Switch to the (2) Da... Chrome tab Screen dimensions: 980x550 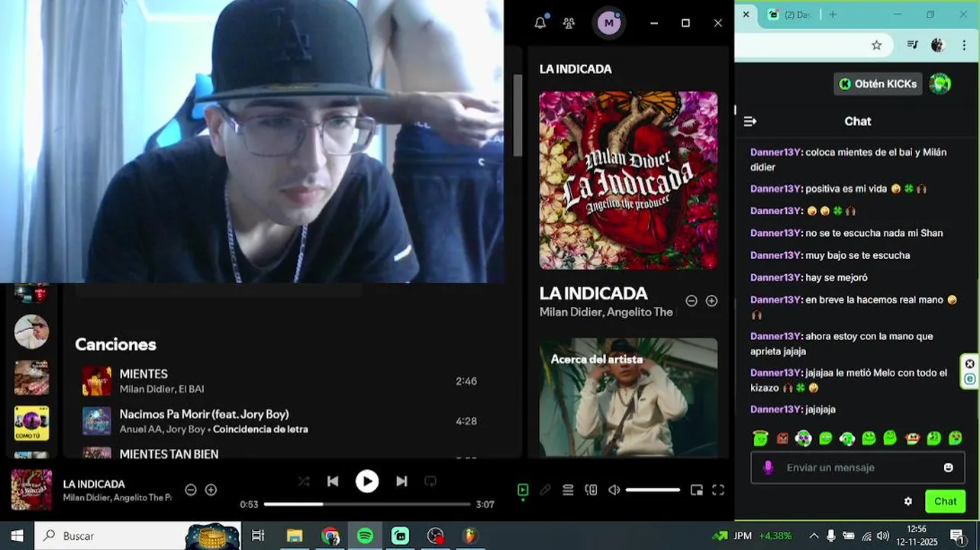790,15
